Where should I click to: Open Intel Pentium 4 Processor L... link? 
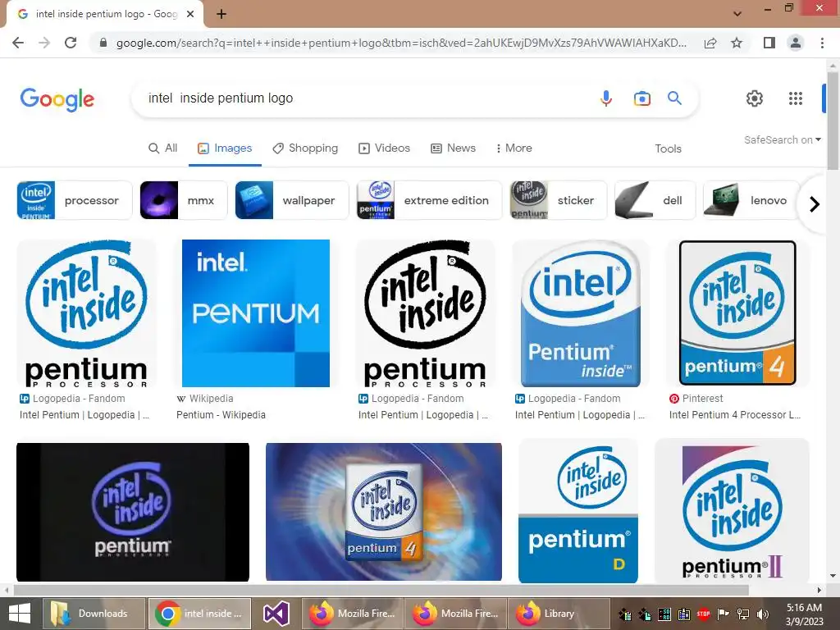(x=734, y=415)
